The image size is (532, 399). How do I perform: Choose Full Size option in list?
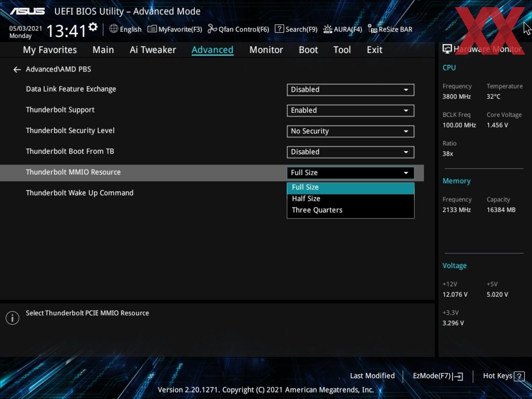click(x=350, y=187)
